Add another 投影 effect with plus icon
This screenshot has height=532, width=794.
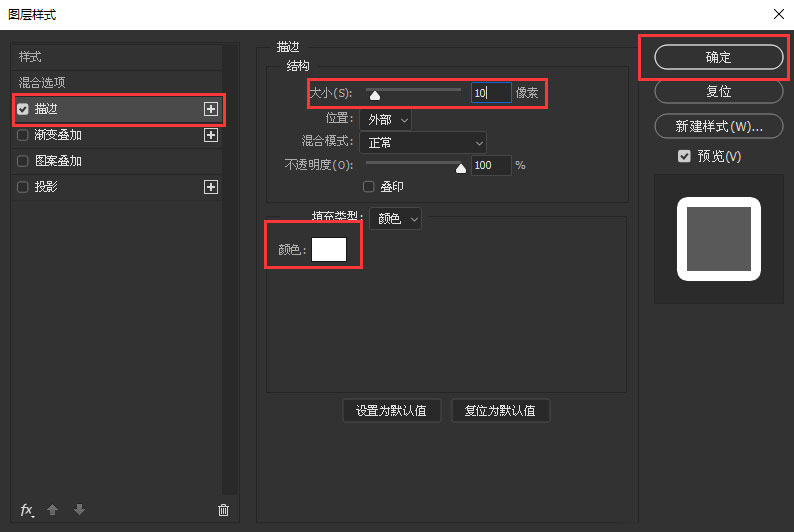[x=211, y=187]
